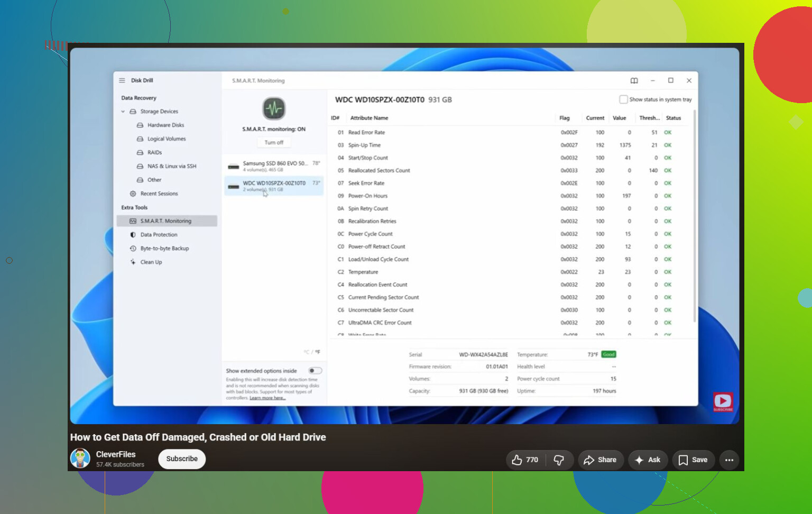Viewport: 812px width, 514px height.
Task: Click the Logical Volumes drive icon
Action: coord(140,139)
